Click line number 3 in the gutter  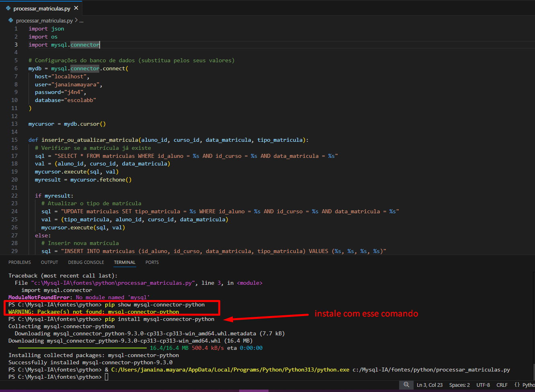(16, 45)
